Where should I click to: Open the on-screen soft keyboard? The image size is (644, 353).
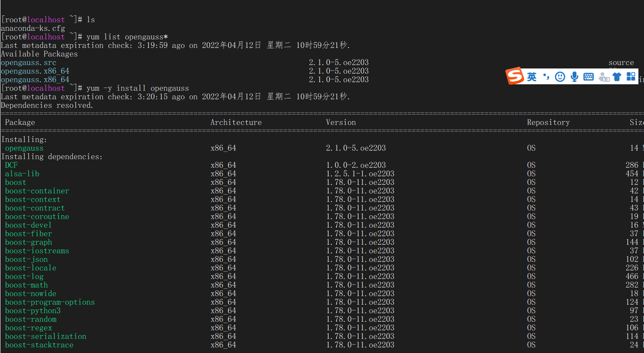(588, 76)
